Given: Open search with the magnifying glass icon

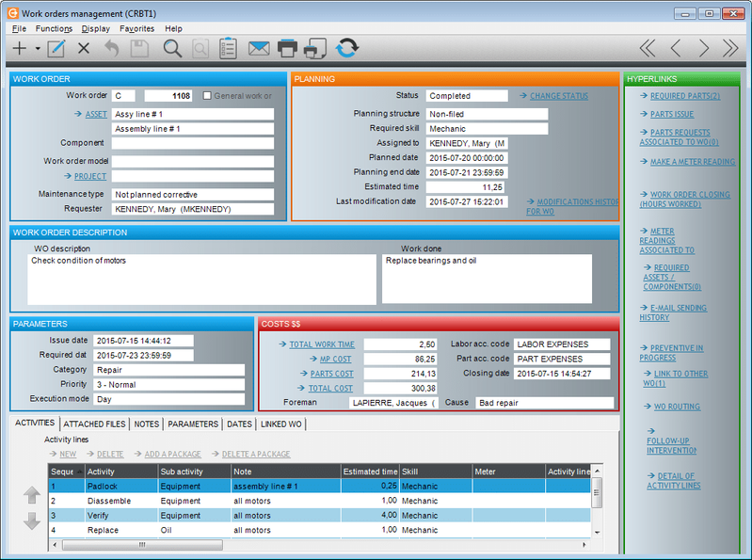Looking at the screenshot, I should 172,48.
